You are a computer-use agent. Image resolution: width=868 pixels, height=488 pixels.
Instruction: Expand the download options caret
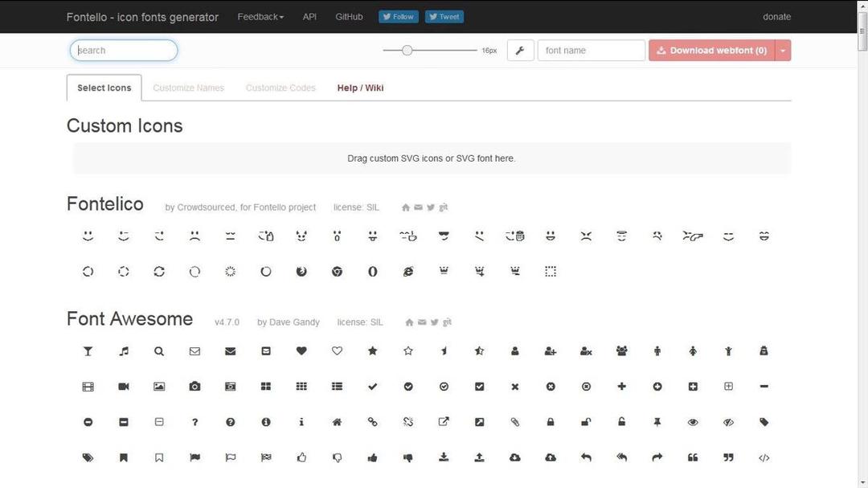(x=783, y=51)
